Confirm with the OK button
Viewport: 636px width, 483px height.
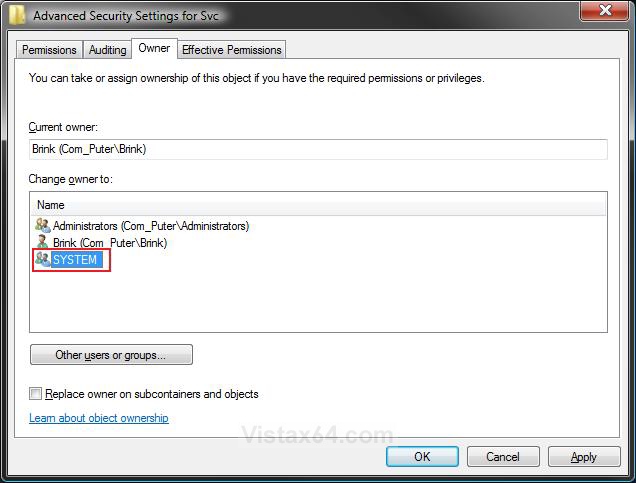click(422, 457)
